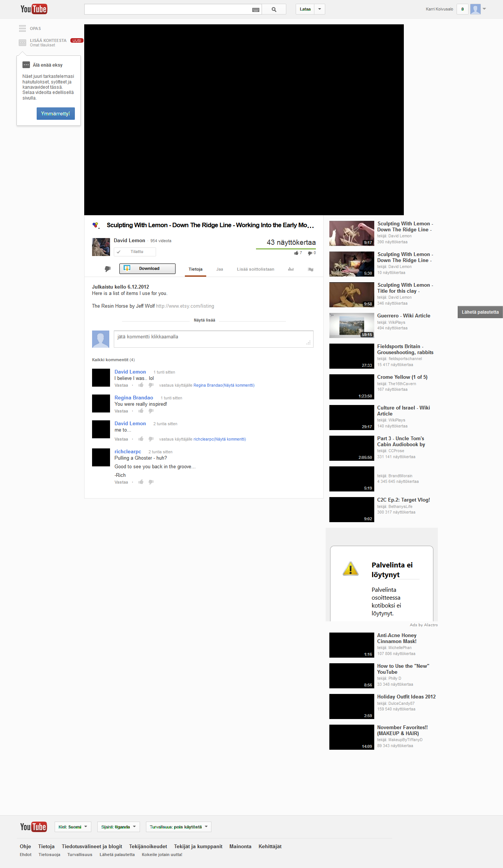
Task: Dislike David Lemon's "me to..." comment
Action: (x=151, y=439)
